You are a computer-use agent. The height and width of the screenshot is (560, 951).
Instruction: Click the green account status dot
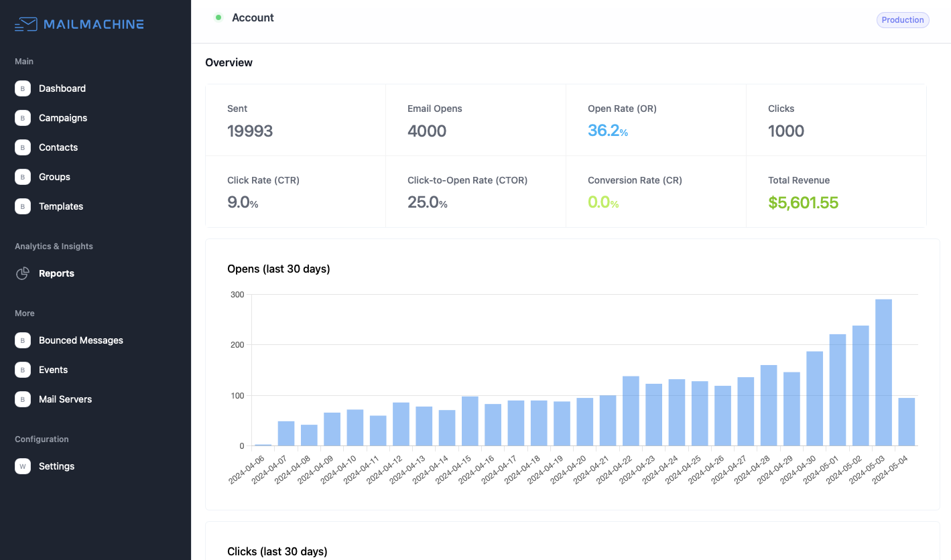pos(218,17)
